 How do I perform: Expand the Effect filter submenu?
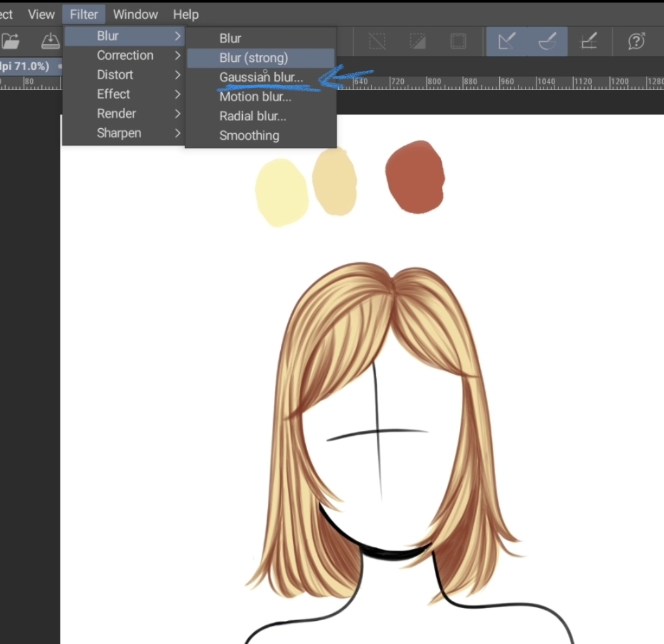pyautogui.click(x=113, y=94)
